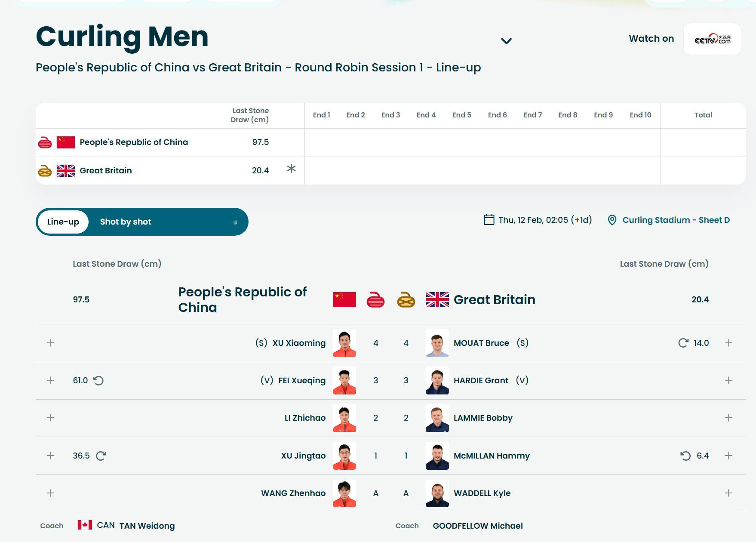The image size is (756, 542).
Task: Open XU Jingtao player name link
Action: click(x=303, y=456)
